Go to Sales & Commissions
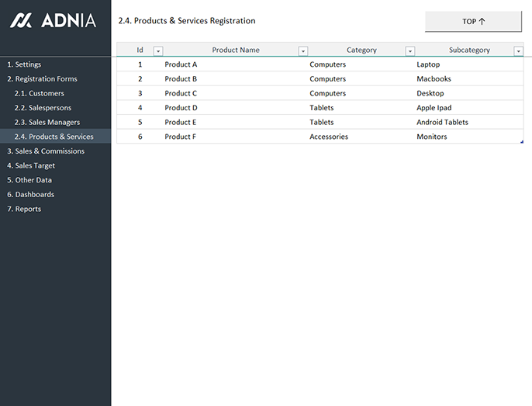This screenshot has width=532, height=406. pyautogui.click(x=46, y=151)
